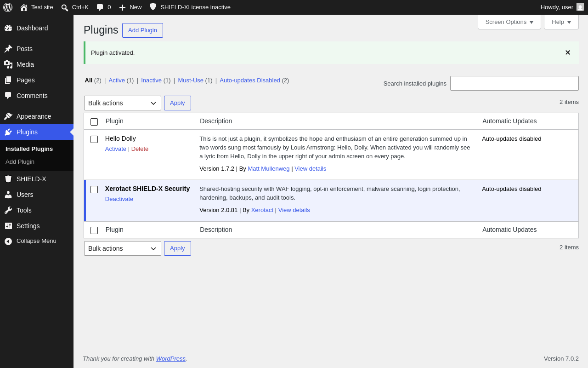Click the Settings sliders icon
The width and height of the screenshot is (588, 368).
pos(8,226)
